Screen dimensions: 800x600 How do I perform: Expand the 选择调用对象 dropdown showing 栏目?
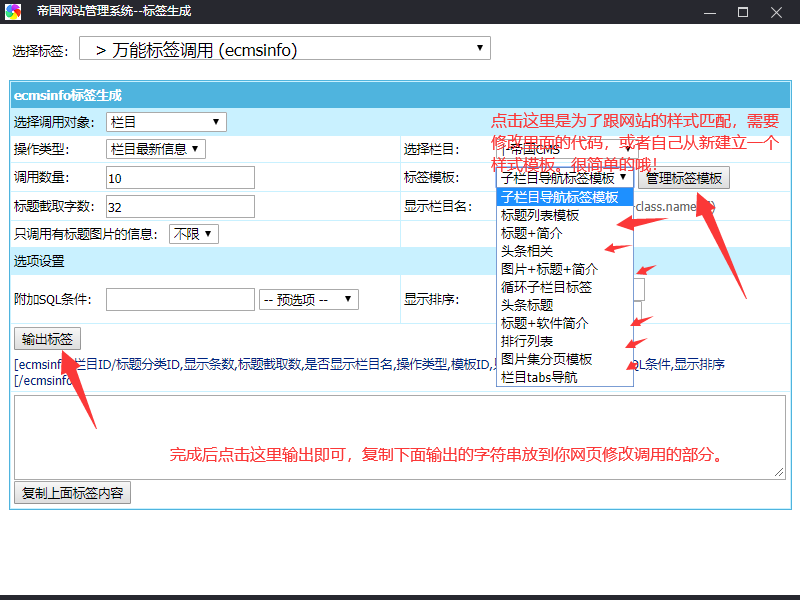pyautogui.click(x=166, y=122)
